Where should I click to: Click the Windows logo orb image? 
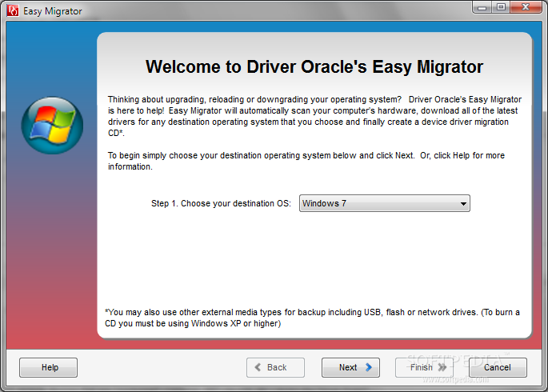coord(52,126)
